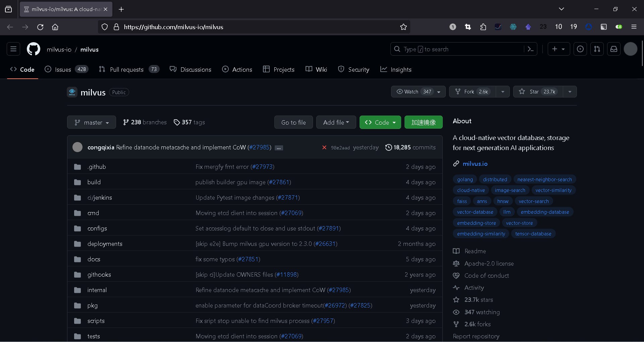Reload the current page
644x342 pixels.
coord(40,27)
